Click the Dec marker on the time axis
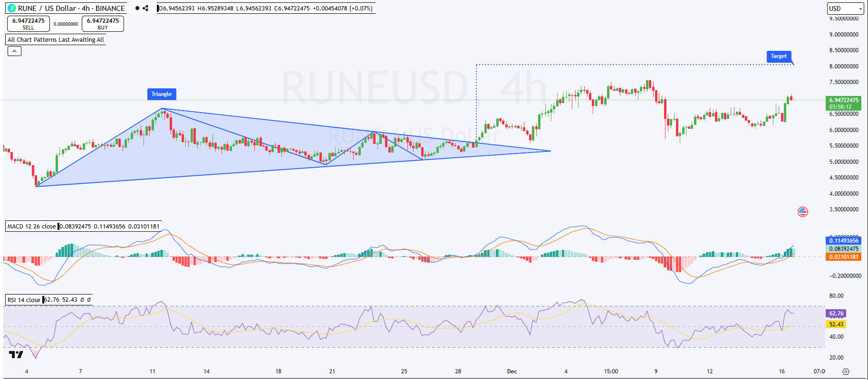 pyautogui.click(x=512, y=371)
